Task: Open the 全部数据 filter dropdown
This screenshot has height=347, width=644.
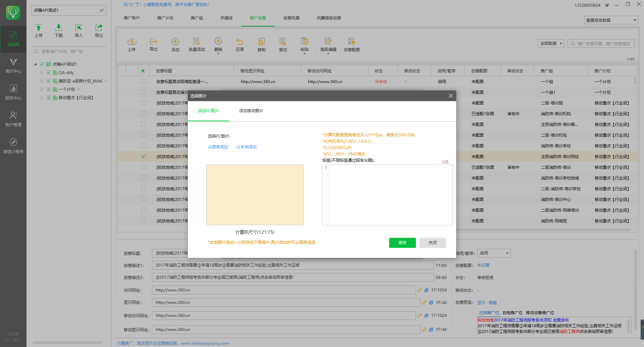Action: [551, 44]
